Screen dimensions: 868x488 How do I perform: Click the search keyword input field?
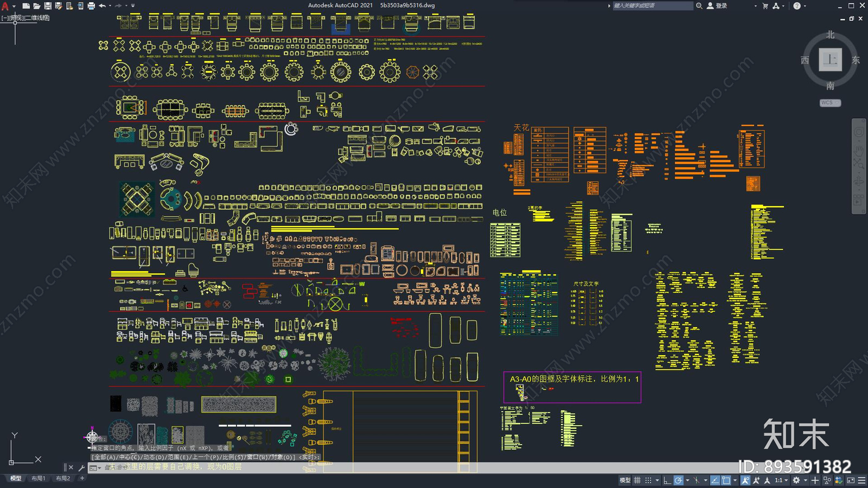[x=653, y=5]
